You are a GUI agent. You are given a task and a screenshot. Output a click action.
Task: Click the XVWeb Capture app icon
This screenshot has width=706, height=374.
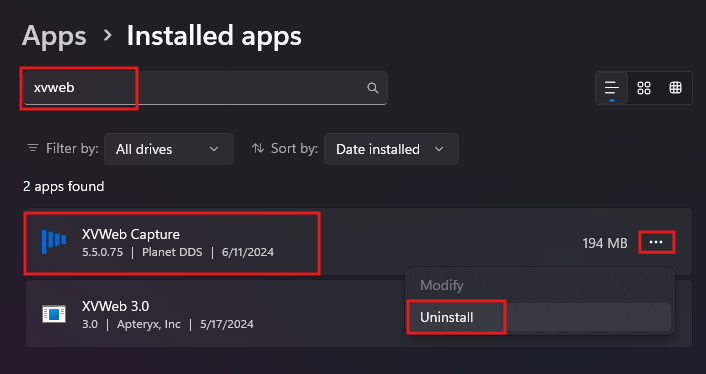(54, 242)
